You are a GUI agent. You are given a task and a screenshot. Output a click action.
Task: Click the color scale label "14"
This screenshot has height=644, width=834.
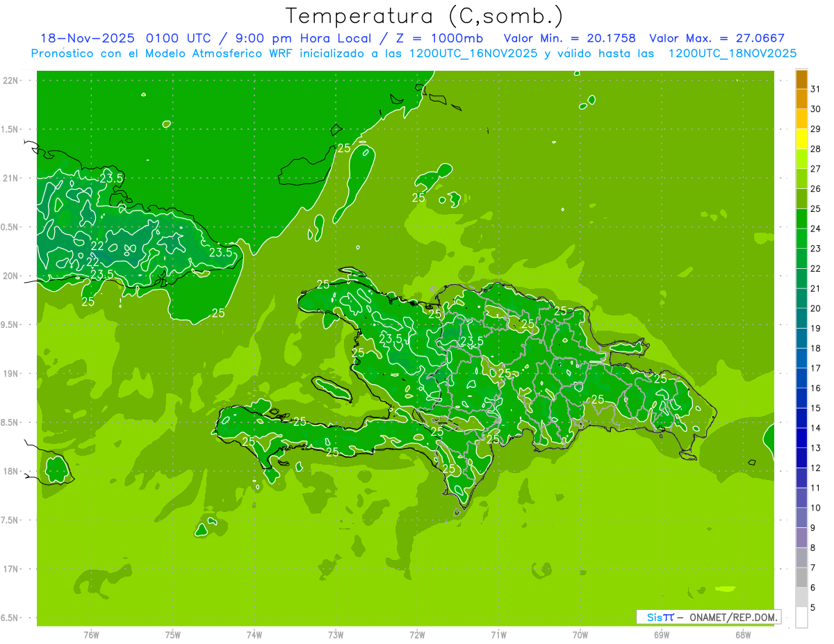pos(815,428)
